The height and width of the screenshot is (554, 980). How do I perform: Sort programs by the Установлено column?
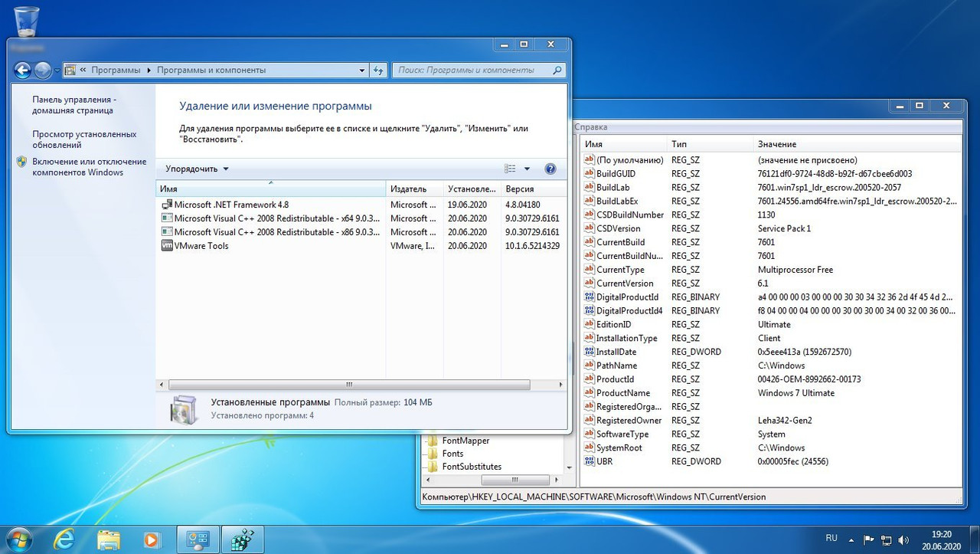[x=472, y=188]
